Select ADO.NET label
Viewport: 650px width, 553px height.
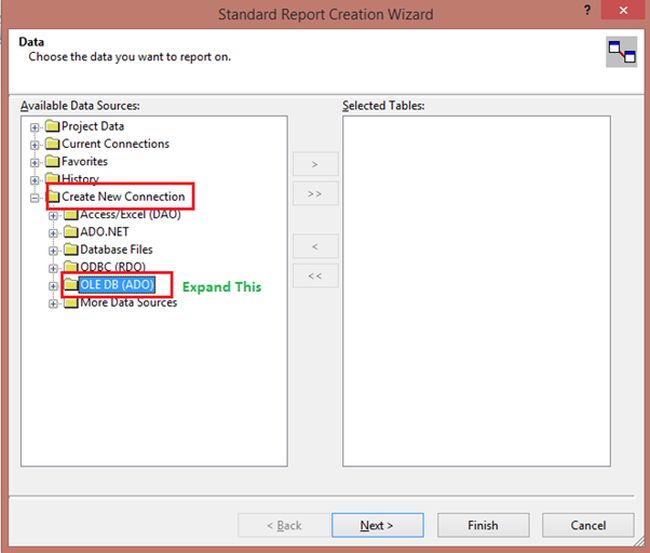[x=104, y=232]
